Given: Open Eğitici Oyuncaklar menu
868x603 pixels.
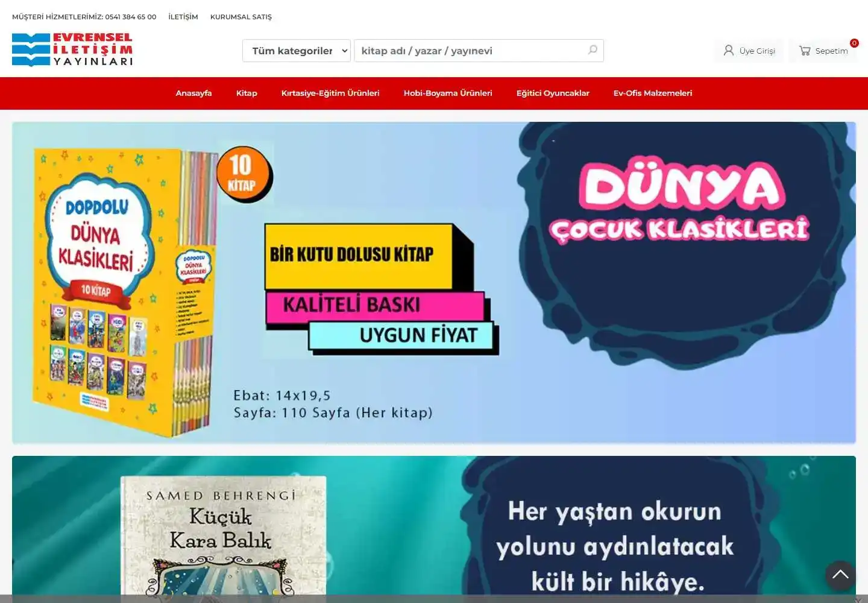Looking at the screenshot, I should pos(553,93).
